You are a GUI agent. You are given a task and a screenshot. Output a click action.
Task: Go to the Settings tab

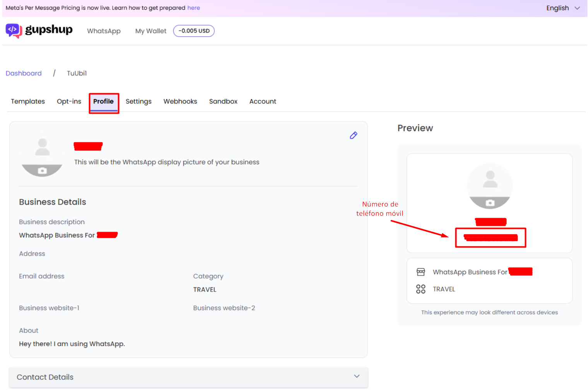[x=138, y=101]
